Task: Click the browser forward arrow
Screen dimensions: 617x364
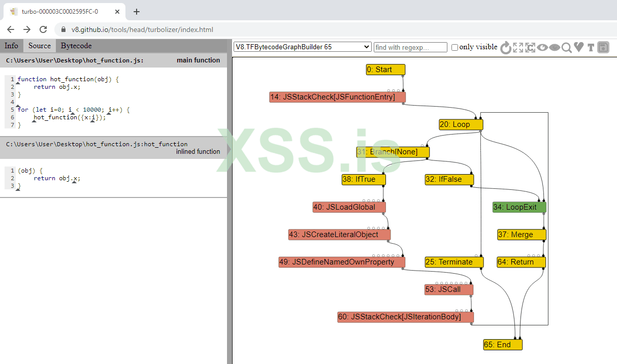Action: coord(27,29)
